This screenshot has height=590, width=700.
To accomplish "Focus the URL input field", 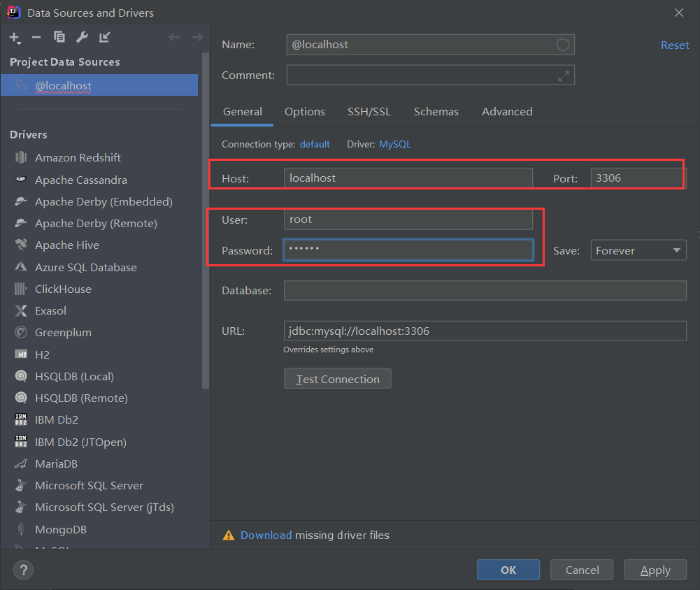I will point(485,331).
